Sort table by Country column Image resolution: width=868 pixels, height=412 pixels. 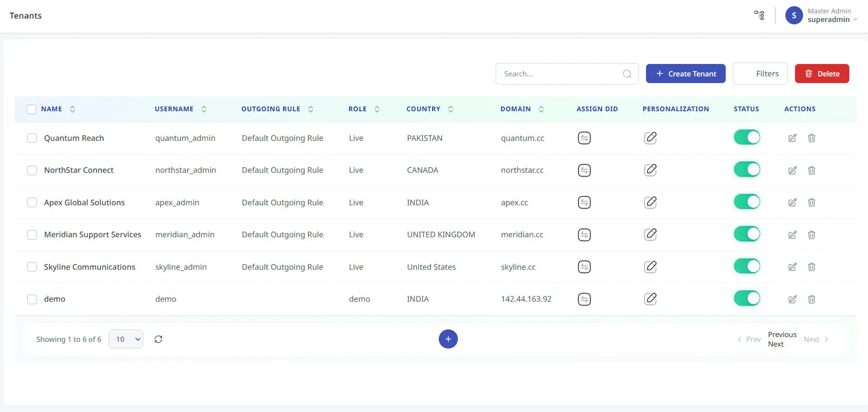(x=451, y=109)
